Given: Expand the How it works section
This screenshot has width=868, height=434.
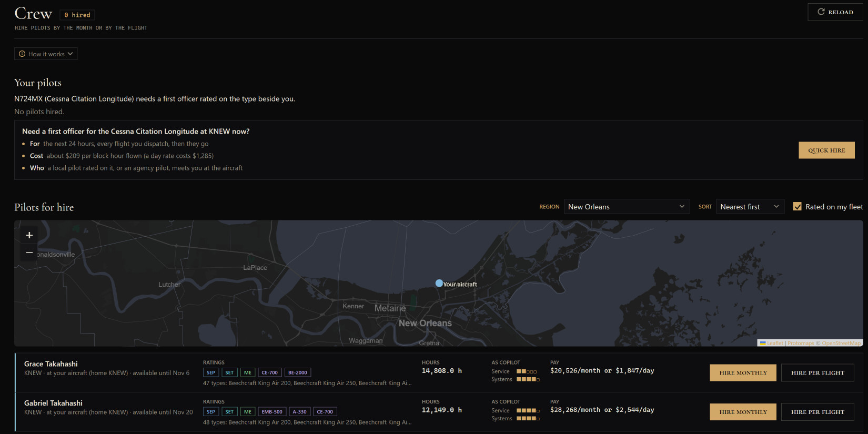Looking at the screenshot, I should tap(46, 54).
